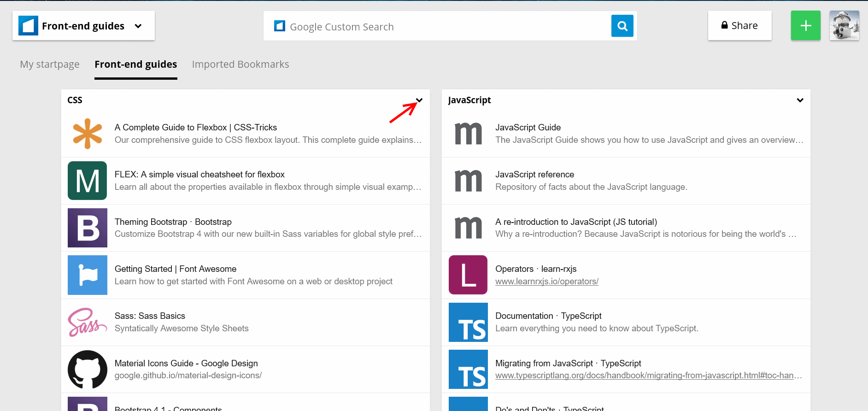
Task: Click Learn everything about TypeScript description
Action: 597,329
